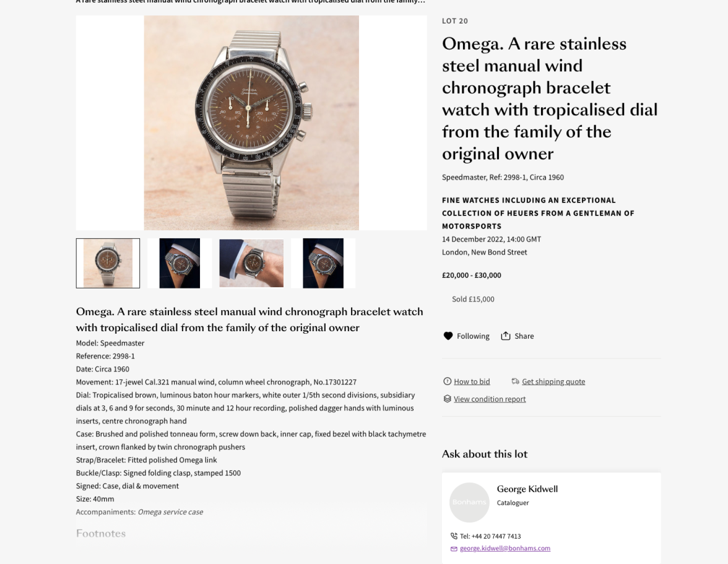Click the condition report layers icon
The height and width of the screenshot is (564, 728).
(447, 399)
